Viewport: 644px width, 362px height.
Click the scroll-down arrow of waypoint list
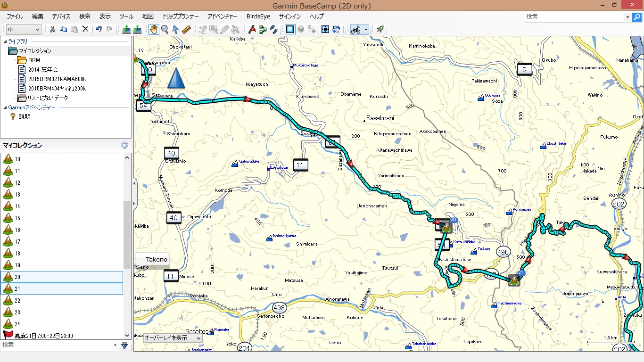pos(127,335)
